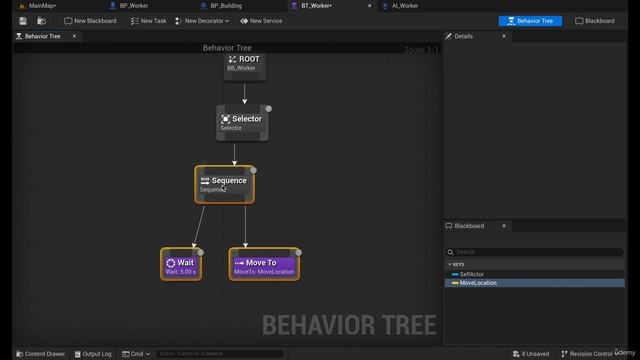Select the Sequence composite node
Viewport: 640px width, 360px height.
224,184
